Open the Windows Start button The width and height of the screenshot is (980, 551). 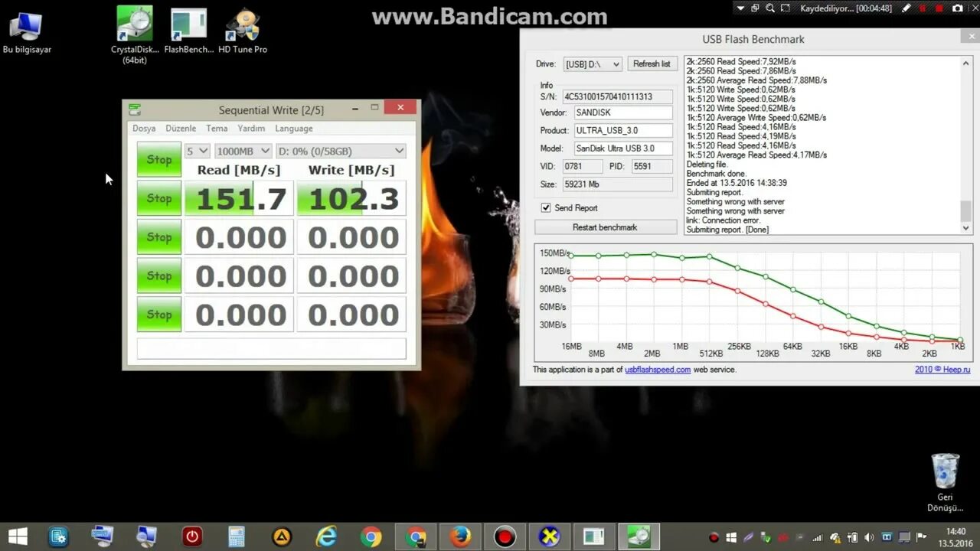pyautogui.click(x=18, y=536)
